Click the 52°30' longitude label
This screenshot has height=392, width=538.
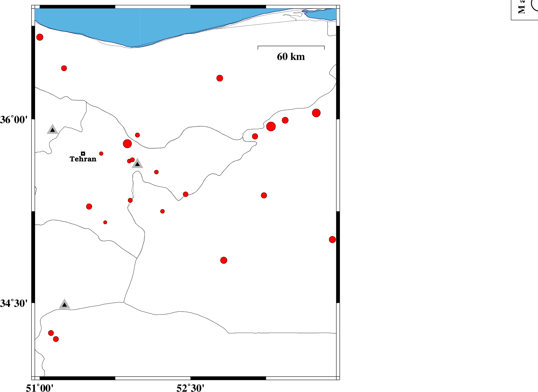(190, 388)
